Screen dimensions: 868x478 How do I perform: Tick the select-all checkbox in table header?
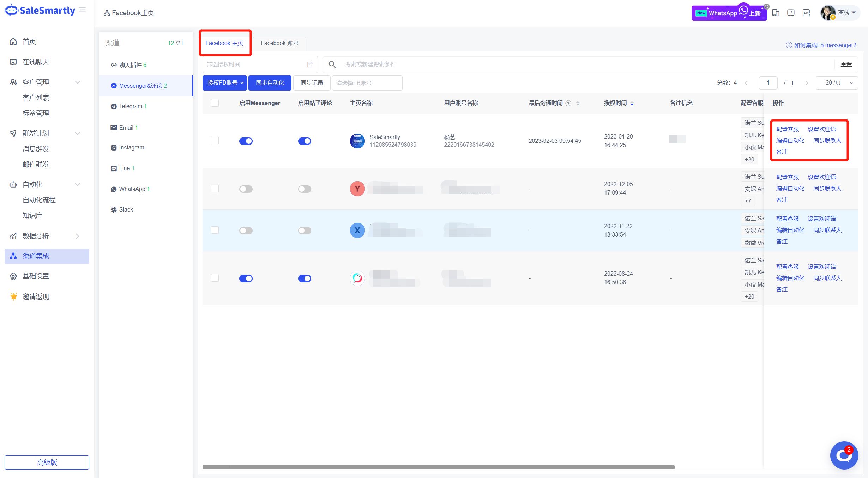point(215,103)
